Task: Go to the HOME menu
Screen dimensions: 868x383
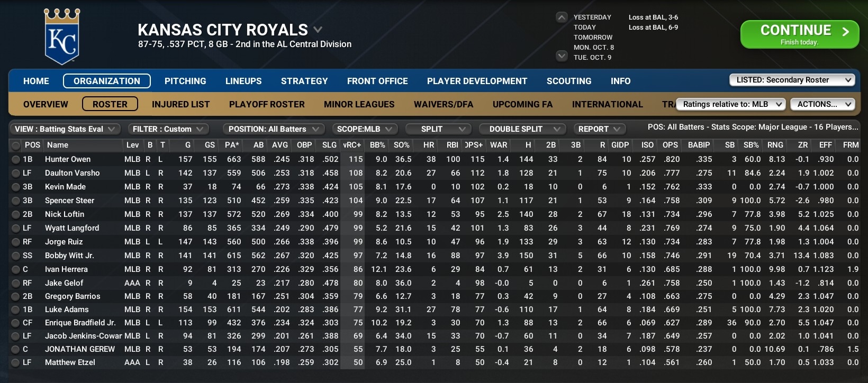Action: [36, 81]
